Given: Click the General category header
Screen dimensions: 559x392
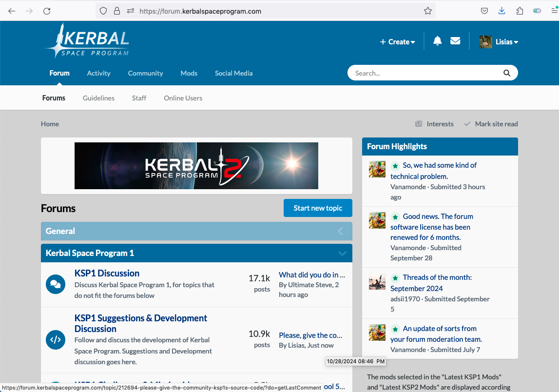Looking at the screenshot, I should click(196, 231).
